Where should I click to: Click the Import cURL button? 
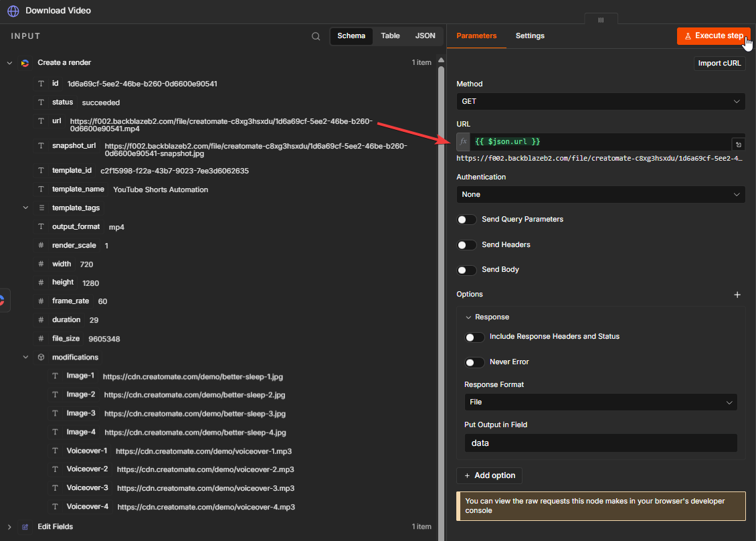719,63
